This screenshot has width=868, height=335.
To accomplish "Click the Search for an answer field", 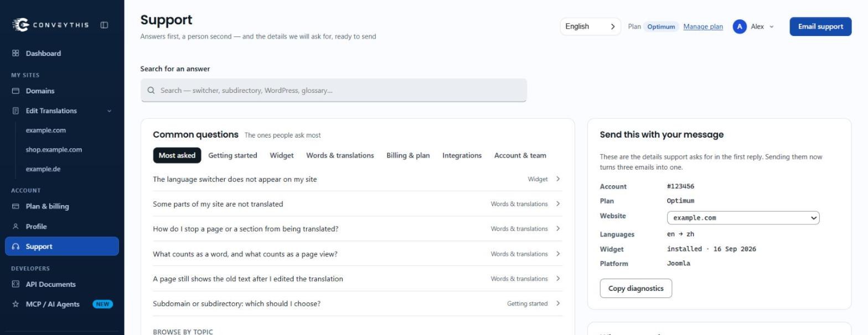I will pos(333,90).
